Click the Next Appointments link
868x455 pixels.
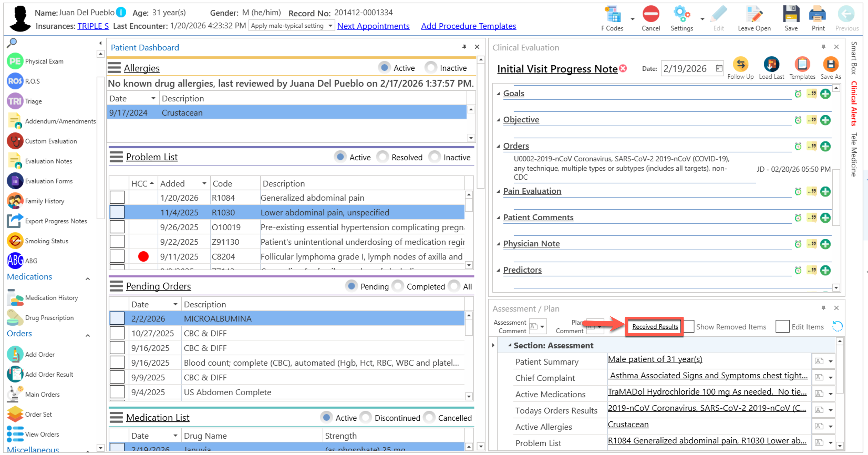[373, 26]
